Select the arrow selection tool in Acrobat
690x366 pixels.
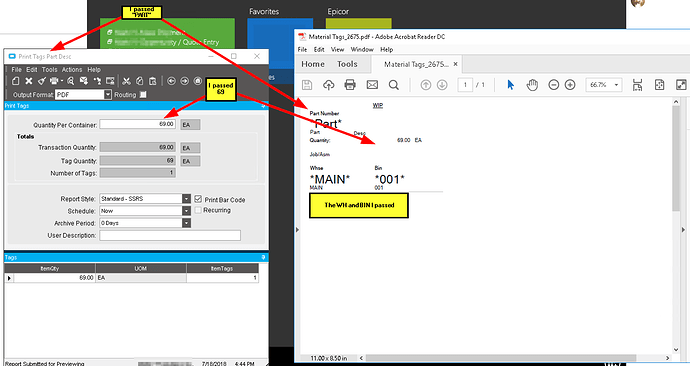[510, 85]
